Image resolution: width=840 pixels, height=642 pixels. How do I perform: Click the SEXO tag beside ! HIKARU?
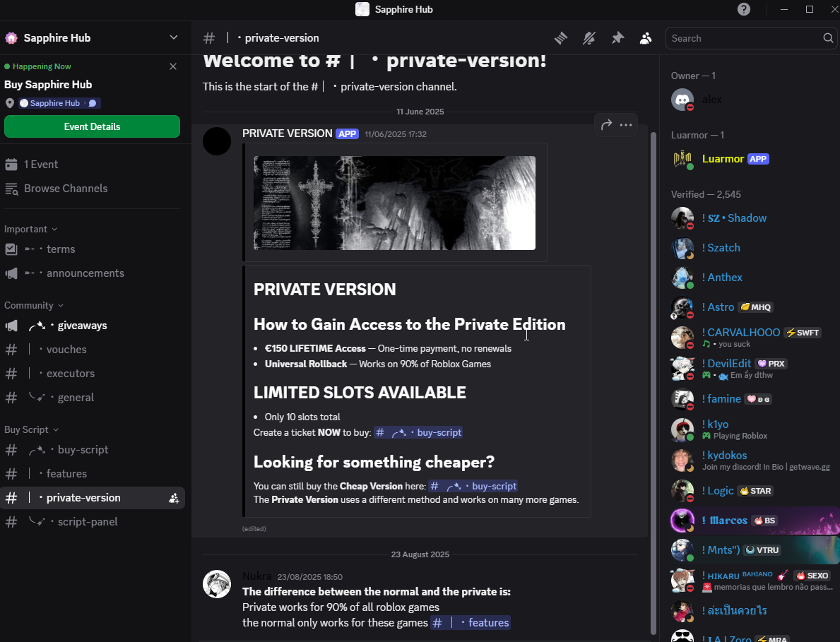click(x=812, y=576)
